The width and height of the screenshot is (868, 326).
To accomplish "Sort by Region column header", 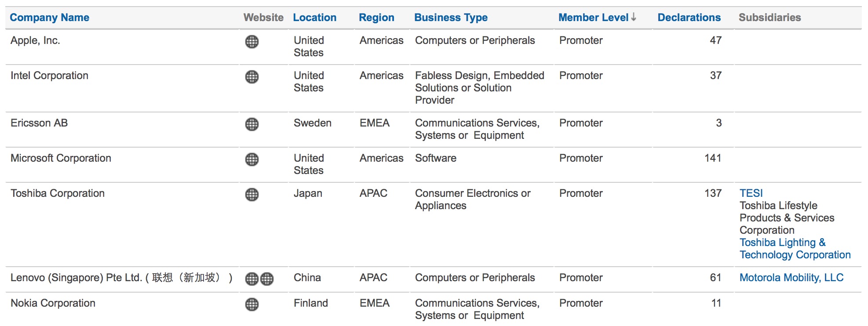I will tap(376, 18).
